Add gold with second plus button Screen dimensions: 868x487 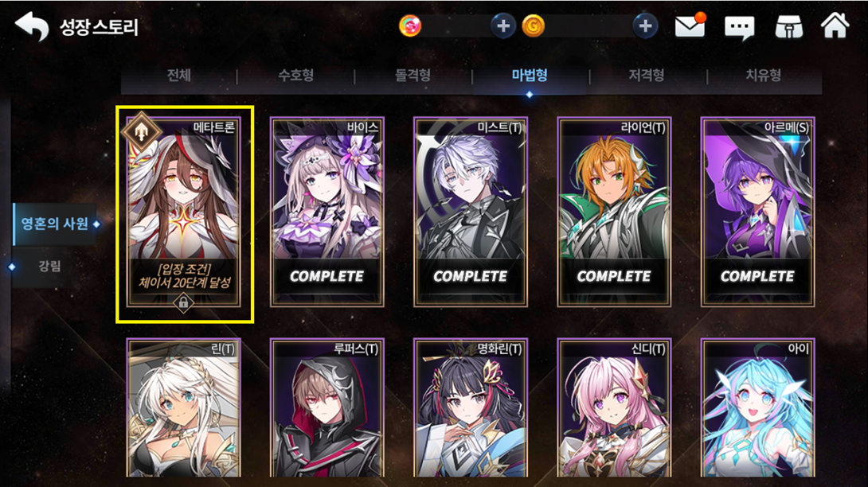coord(646,26)
